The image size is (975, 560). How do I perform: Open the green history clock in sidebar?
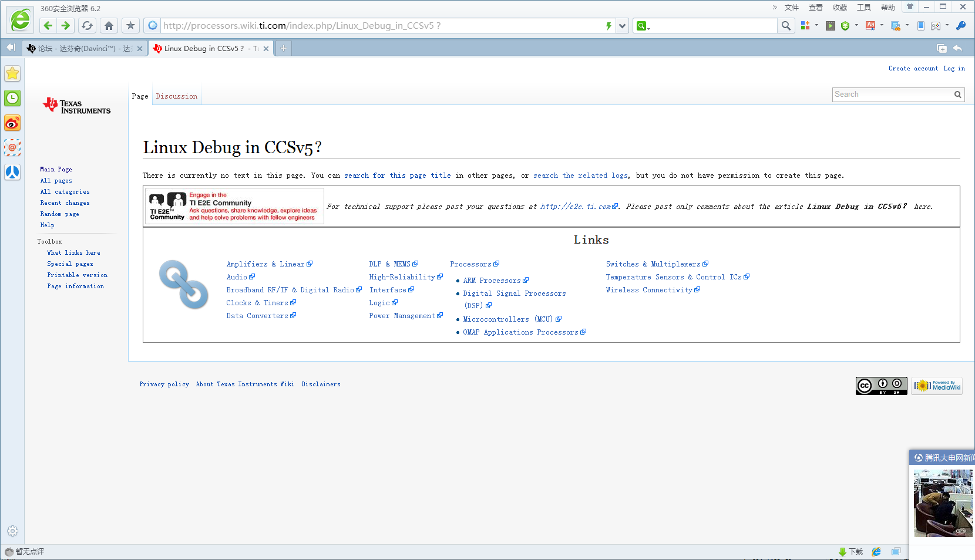coord(12,98)
